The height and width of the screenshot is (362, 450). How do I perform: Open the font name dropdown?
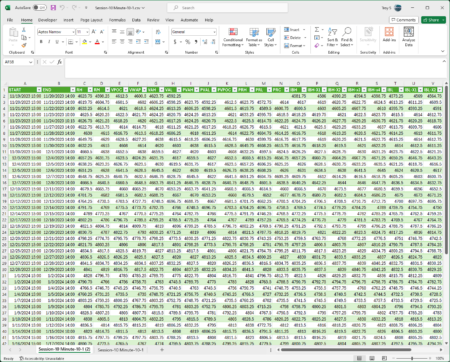tap(73, 32)
